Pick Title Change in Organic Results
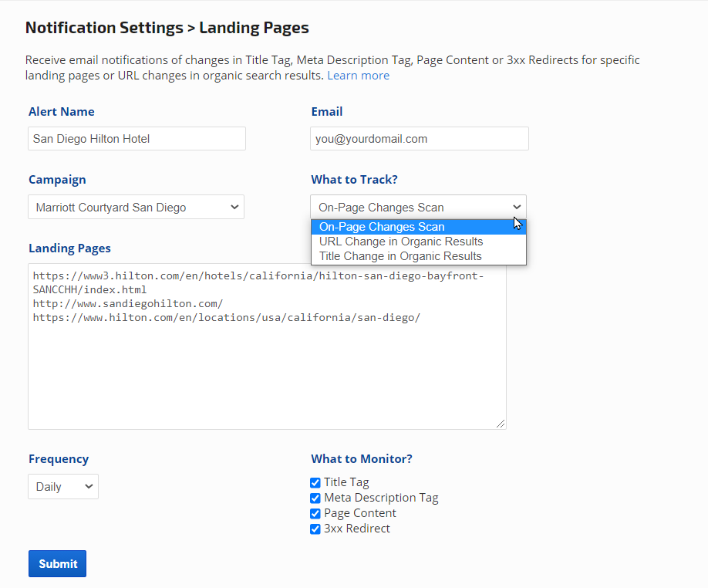This screenshot has width=708, height=588. coord(400,256)
